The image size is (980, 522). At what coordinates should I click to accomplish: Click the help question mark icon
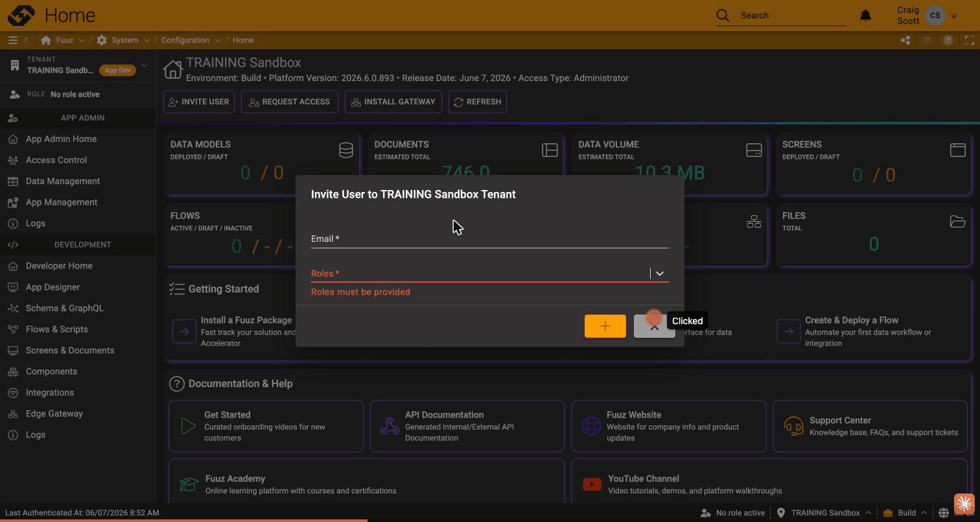[948, 40]
